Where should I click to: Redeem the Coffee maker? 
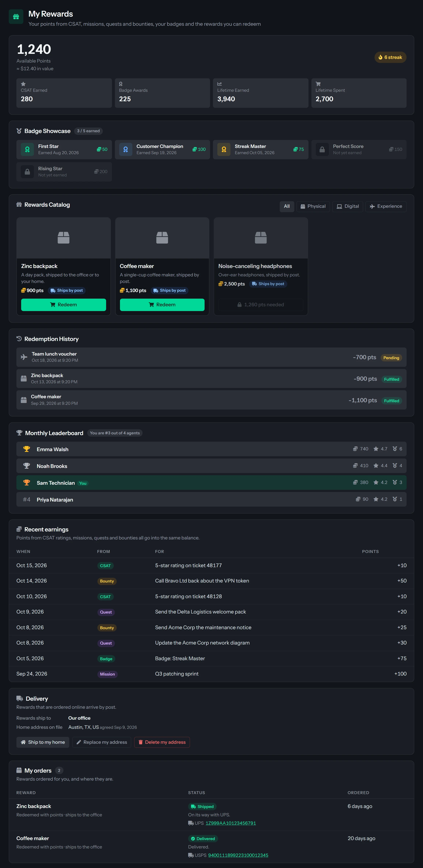coord(162,305)
